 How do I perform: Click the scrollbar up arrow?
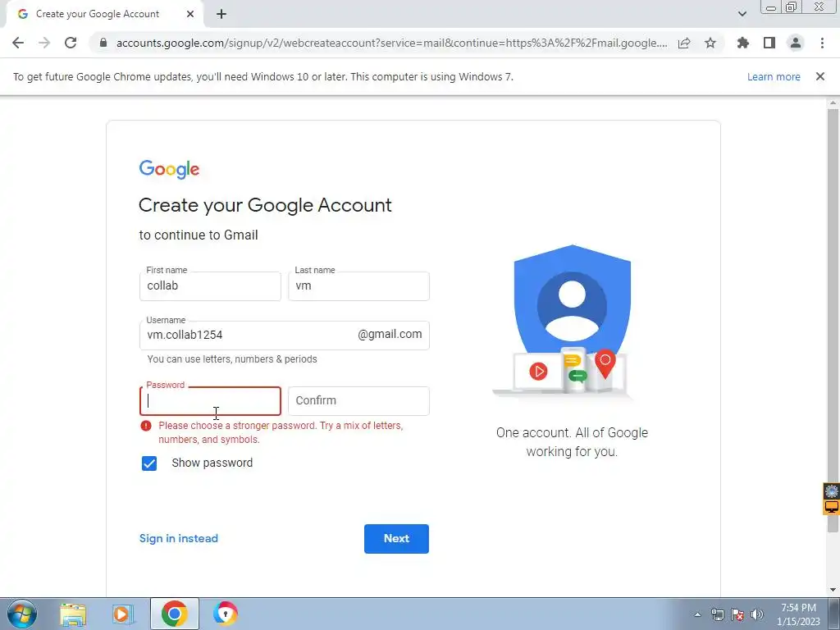coord(833,103)
